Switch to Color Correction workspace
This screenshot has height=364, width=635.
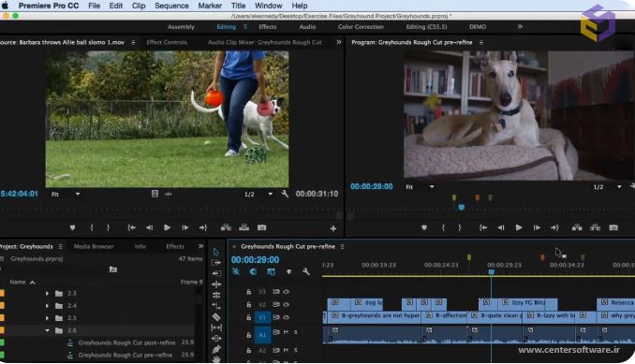tap(361, 27)
